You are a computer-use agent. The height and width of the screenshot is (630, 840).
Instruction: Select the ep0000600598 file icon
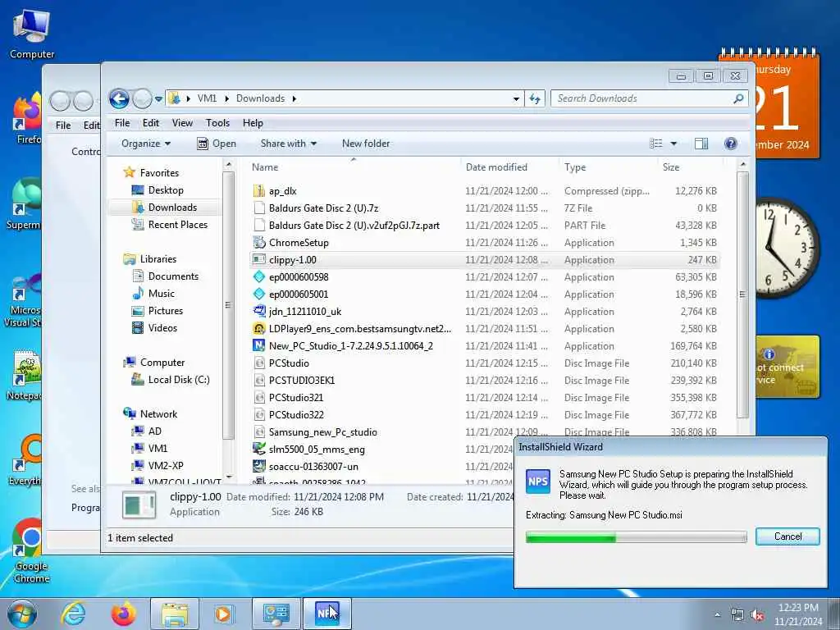pyautogui.click(x=258, y=277)
